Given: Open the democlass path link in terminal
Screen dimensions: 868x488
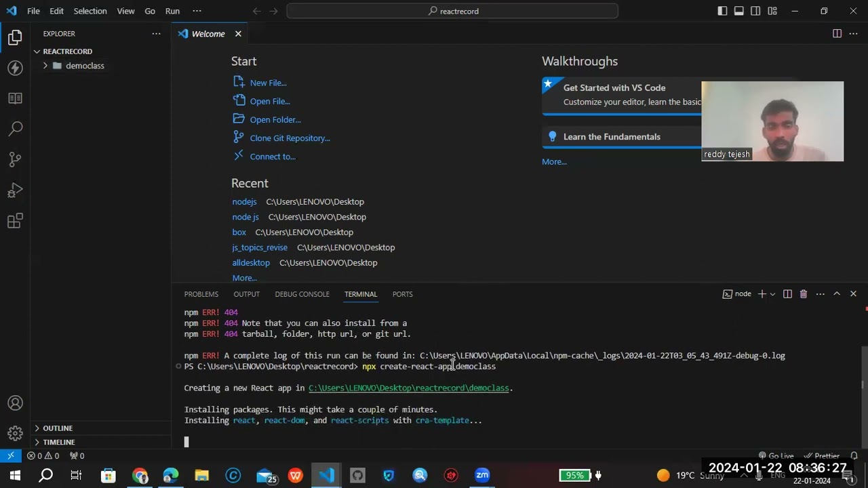Looking at the screenshot, I should point(409,388).
